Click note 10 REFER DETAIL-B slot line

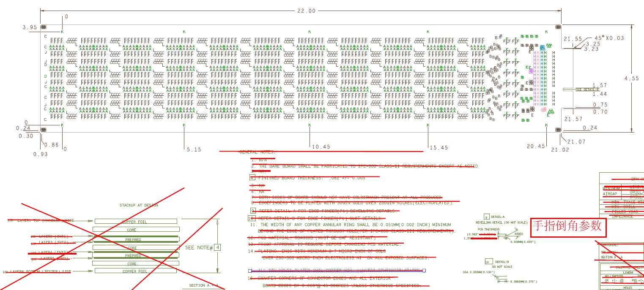(x=315, y=218)
